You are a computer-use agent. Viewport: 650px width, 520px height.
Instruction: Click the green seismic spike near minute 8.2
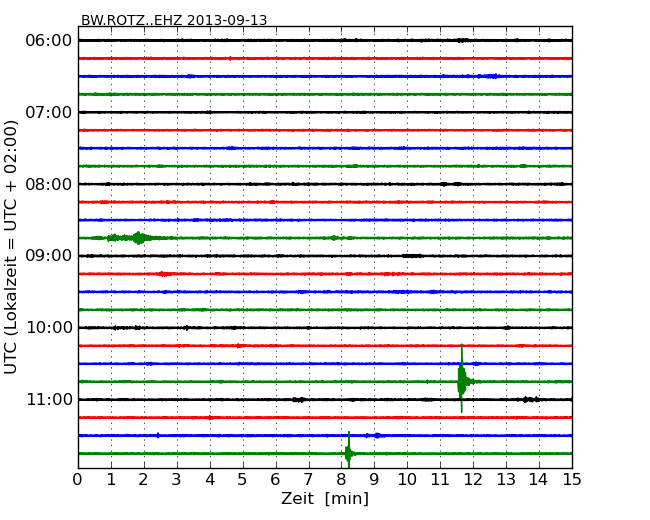pos(349,451)
